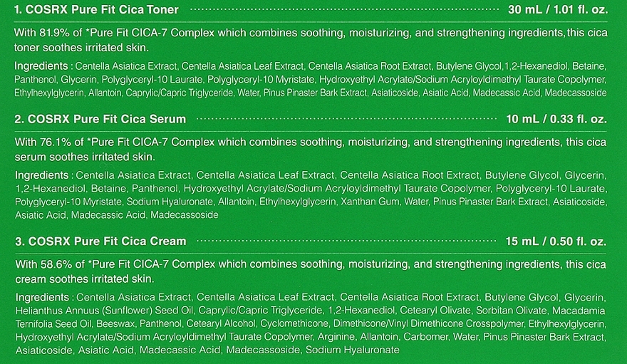Click the dotted line beside the Cica Serum heading
This screenshot has width=627, height=364.
click(x=347, y=119)
